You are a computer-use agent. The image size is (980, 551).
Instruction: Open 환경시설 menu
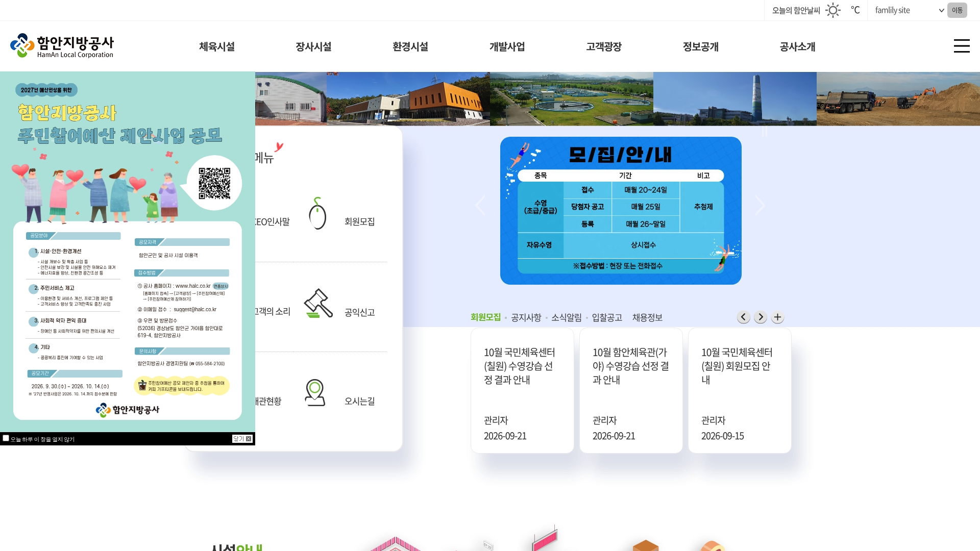[x=410, y=46]
